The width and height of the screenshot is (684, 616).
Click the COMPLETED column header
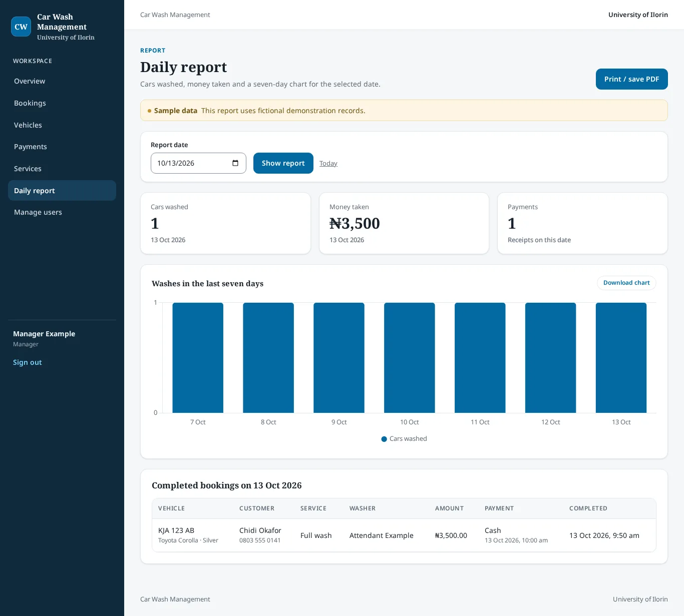pos(588,508)
